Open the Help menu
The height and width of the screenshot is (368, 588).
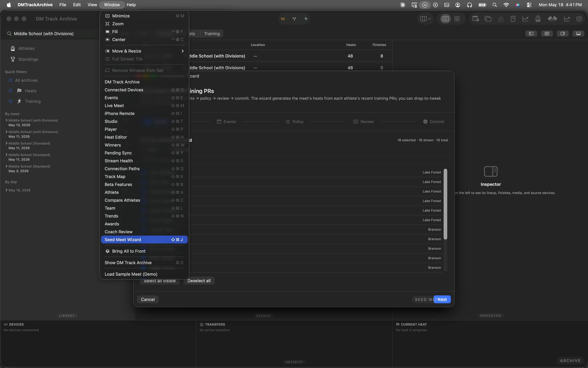point(131,5)
